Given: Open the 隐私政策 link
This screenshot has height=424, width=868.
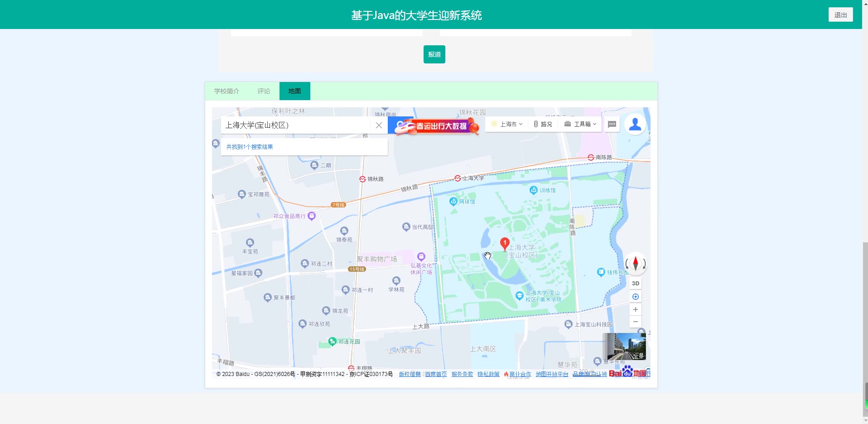Looking at the screenshot, I should [488, 374].
